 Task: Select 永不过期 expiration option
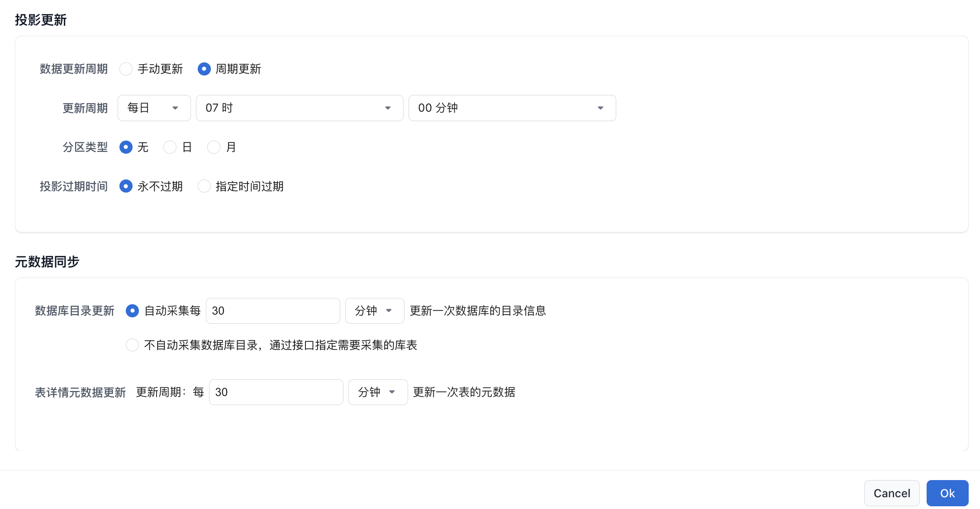[x=126, y=186]
